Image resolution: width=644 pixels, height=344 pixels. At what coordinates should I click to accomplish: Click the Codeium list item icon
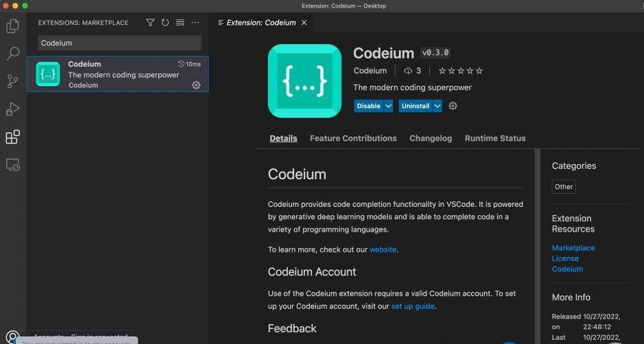(48, 74)
